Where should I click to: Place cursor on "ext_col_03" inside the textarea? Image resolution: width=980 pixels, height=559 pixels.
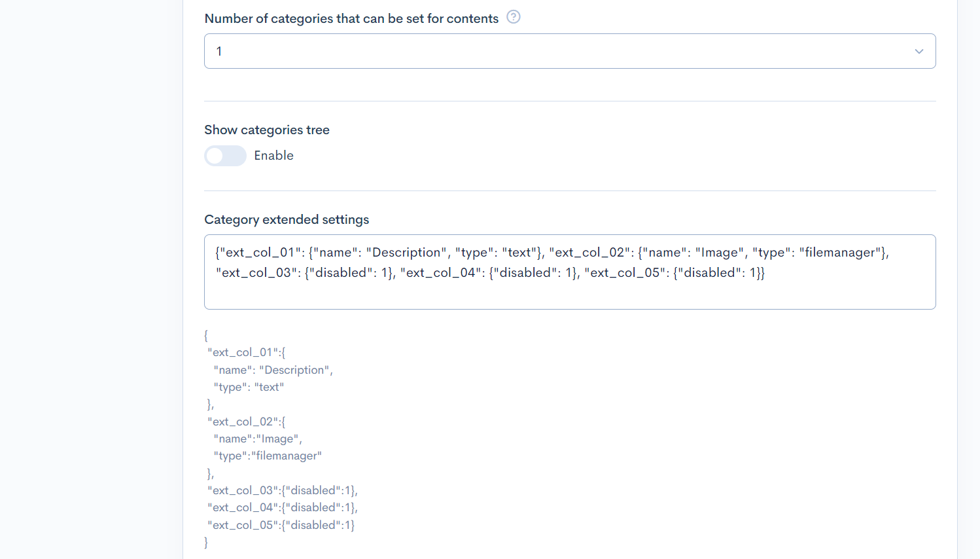[256, 273]
